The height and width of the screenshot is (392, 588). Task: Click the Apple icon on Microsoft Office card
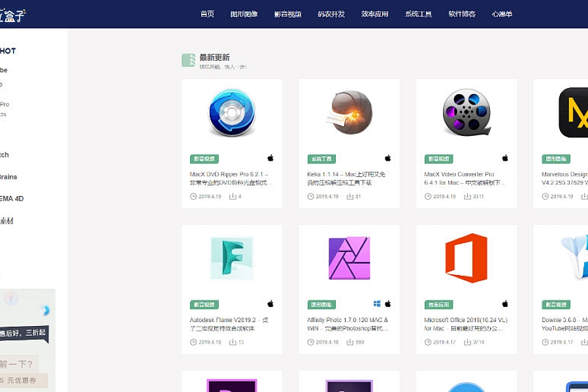point(505,303)
